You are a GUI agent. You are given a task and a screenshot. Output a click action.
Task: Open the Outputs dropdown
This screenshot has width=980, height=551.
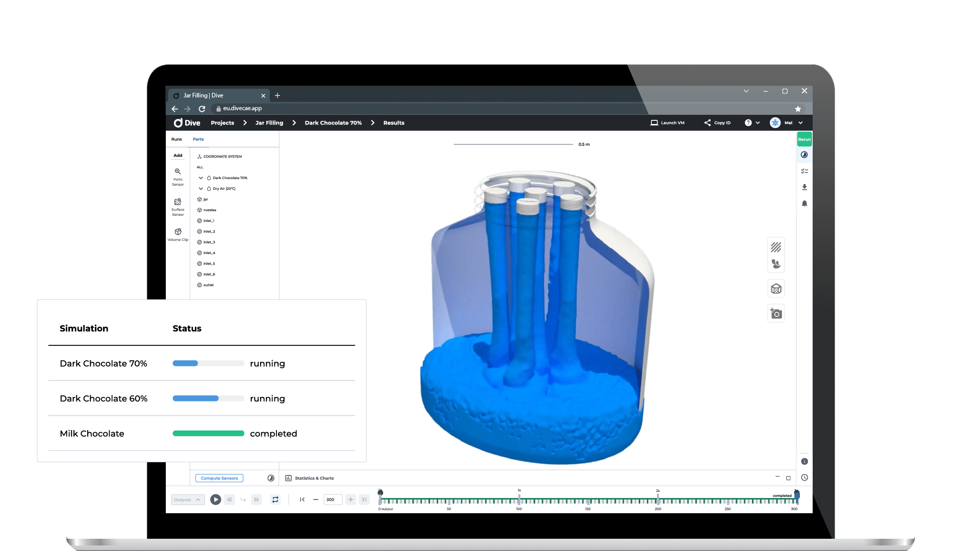(x=187, y=499)
